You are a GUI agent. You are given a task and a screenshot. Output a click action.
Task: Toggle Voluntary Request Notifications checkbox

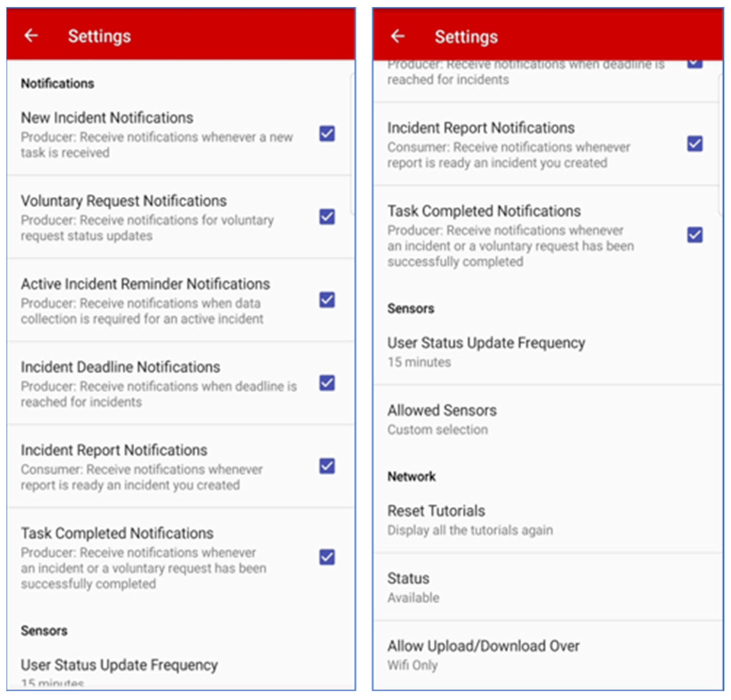[327, 217]
